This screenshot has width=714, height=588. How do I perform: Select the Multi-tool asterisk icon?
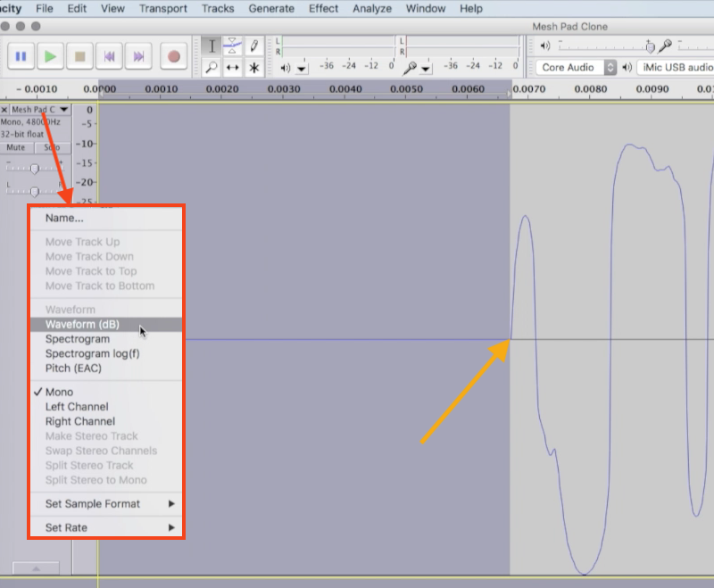tap(254, 67)
